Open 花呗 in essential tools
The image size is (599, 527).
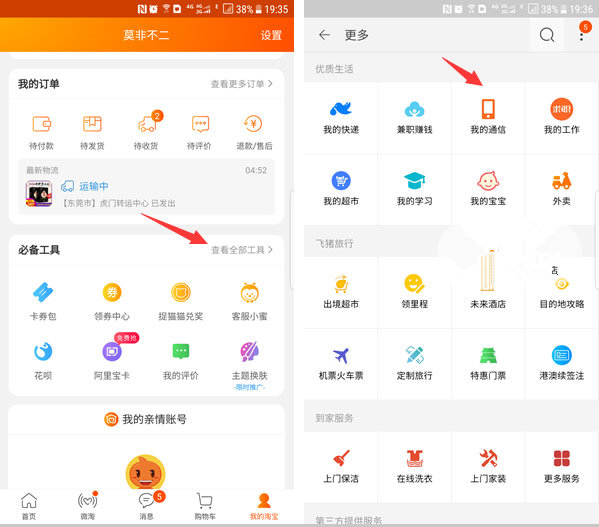43,351
